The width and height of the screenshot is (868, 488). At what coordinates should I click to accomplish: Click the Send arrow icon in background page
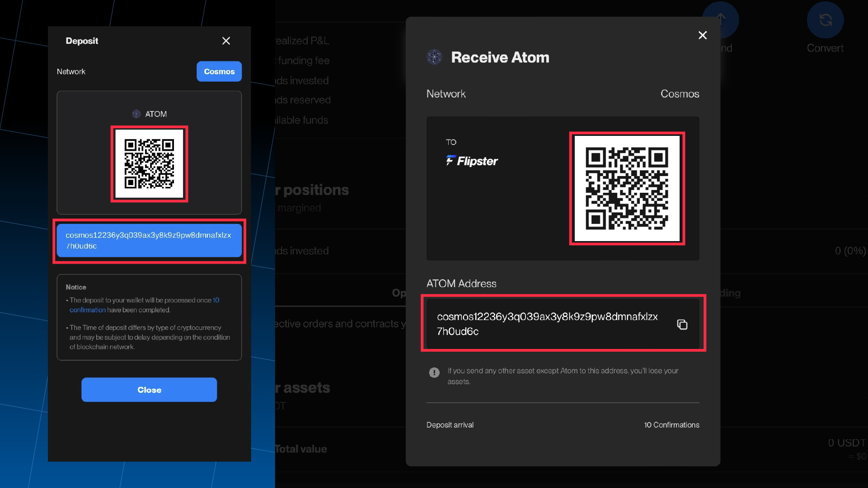tap(721, 20)
